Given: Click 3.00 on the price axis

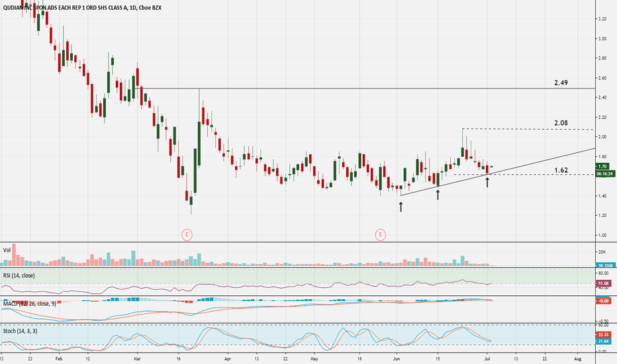Looking at the screenshot, I should pyautogui.click(x=602, y=38).
